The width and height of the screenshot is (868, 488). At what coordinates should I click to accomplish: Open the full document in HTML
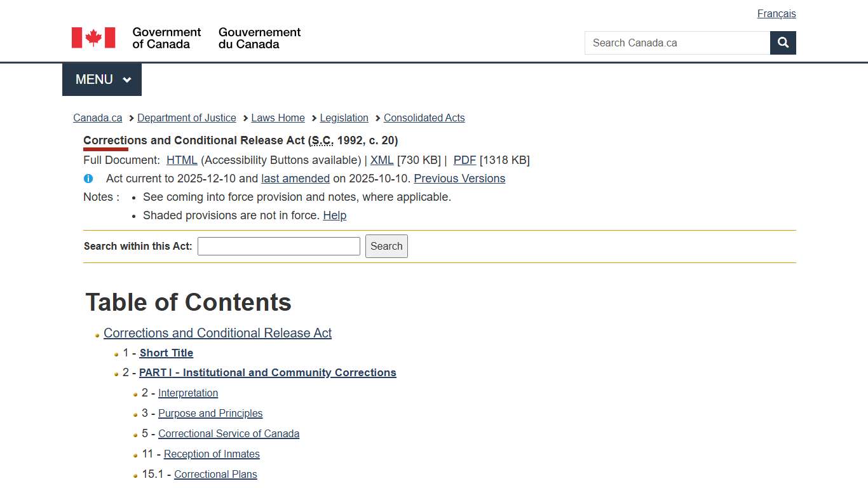tap(181, 159)
